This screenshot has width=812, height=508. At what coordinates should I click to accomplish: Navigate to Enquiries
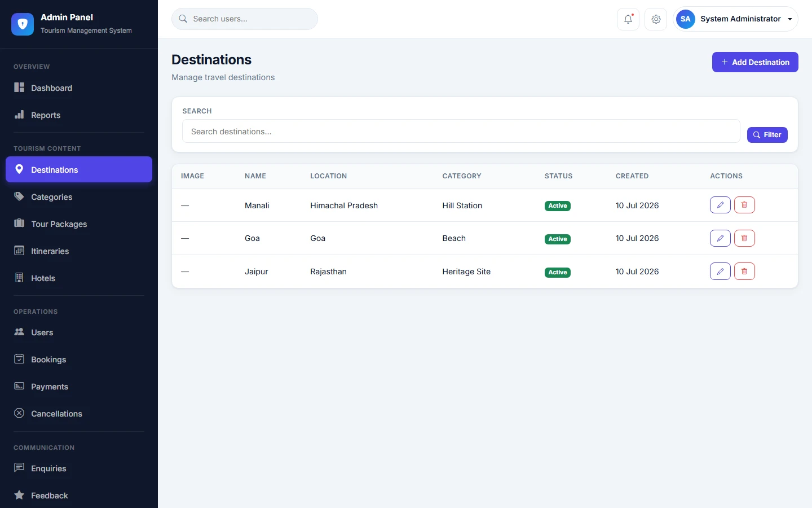(x=79, y=468)
